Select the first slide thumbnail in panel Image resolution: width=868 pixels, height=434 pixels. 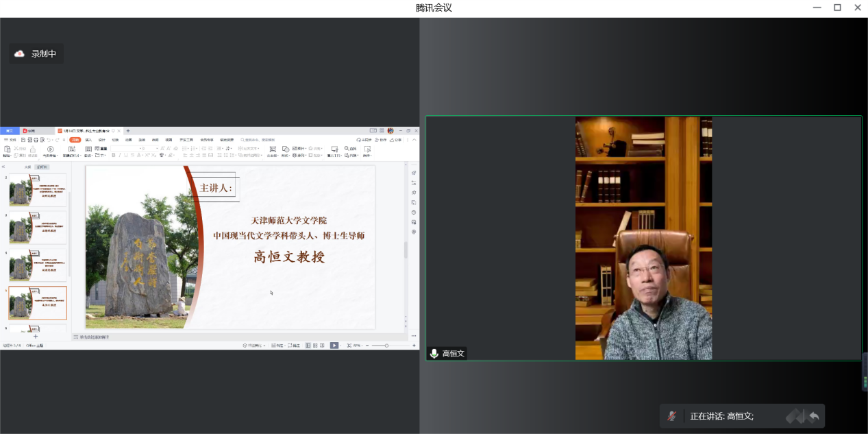[38, 190]
